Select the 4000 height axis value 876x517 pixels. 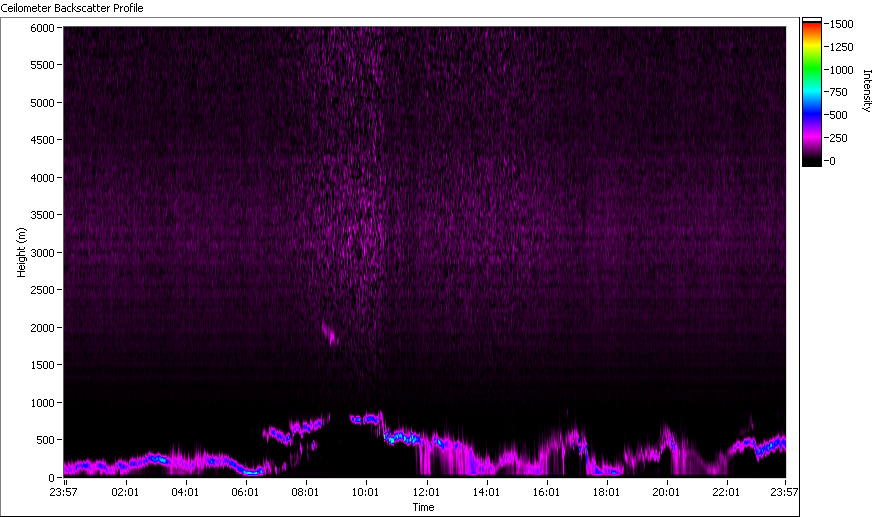pyautogui.click(x=42, y=178)
